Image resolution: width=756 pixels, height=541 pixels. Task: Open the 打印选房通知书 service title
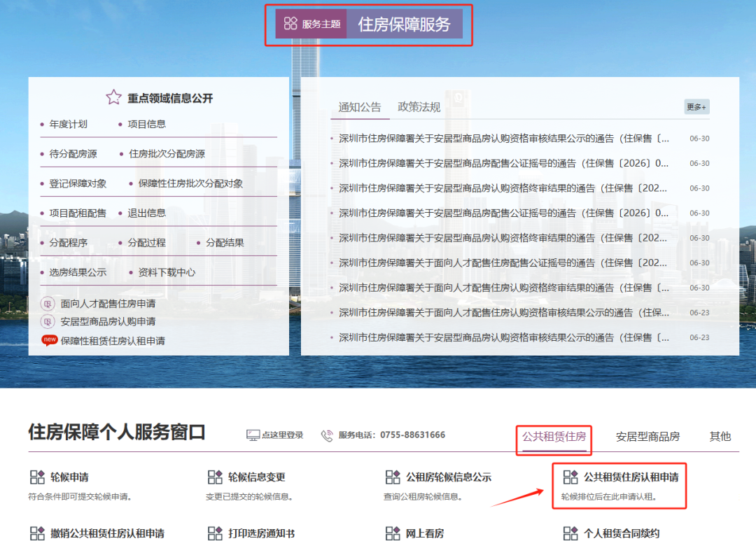point(261,533)
